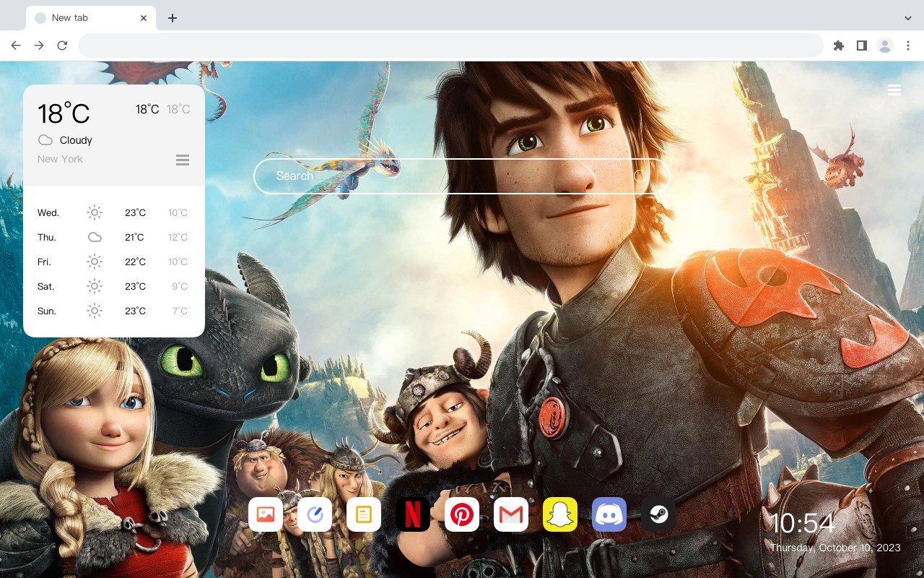
Task: Open the Steam shortcut
Action: 658,514
